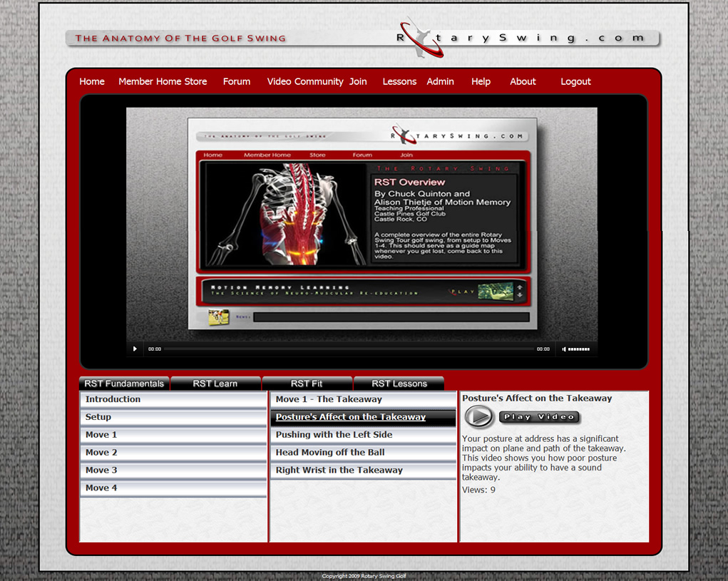Screen dimensions: 728x581
Task: Select the highlighted Posture's Affect on the Takeaway row
Action: pos(364,417)
